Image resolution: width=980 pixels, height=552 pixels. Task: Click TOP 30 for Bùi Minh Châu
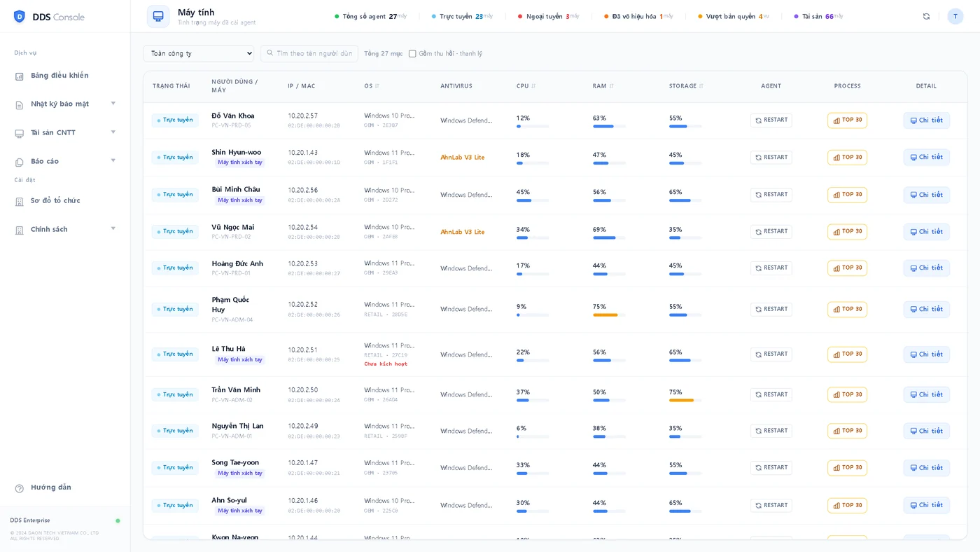click(847, 195)
